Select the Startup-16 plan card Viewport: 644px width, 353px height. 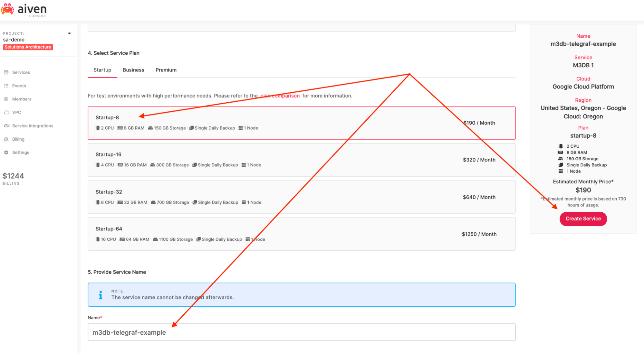click(x=302, y=160)
